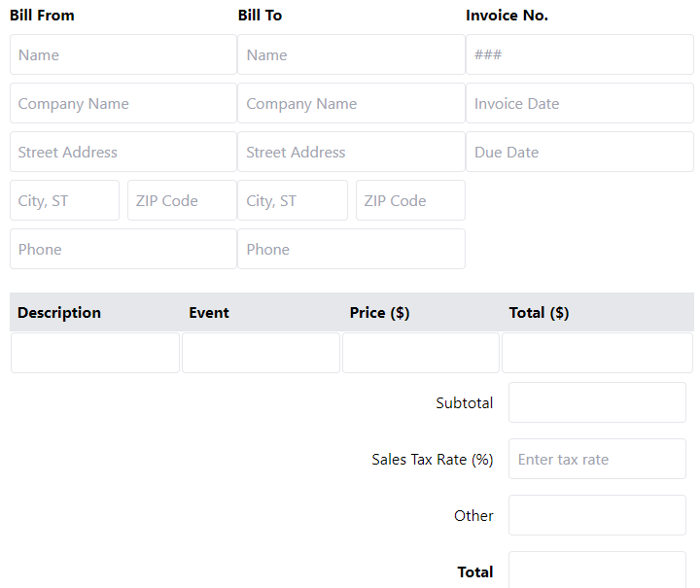The height and width of the screenshot is (588, 700).
Task: Select the Invoice Date field
Action: [x=579, y=103]
